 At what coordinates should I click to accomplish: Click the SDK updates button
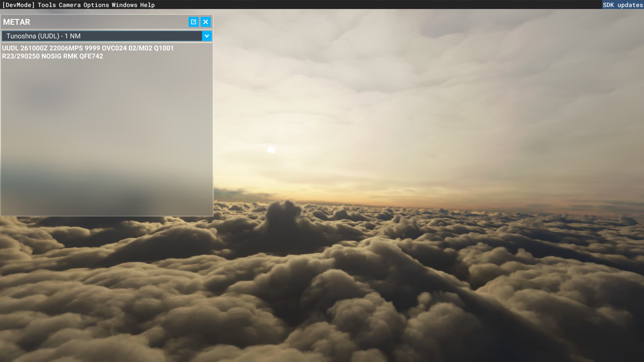coord(623,5)
